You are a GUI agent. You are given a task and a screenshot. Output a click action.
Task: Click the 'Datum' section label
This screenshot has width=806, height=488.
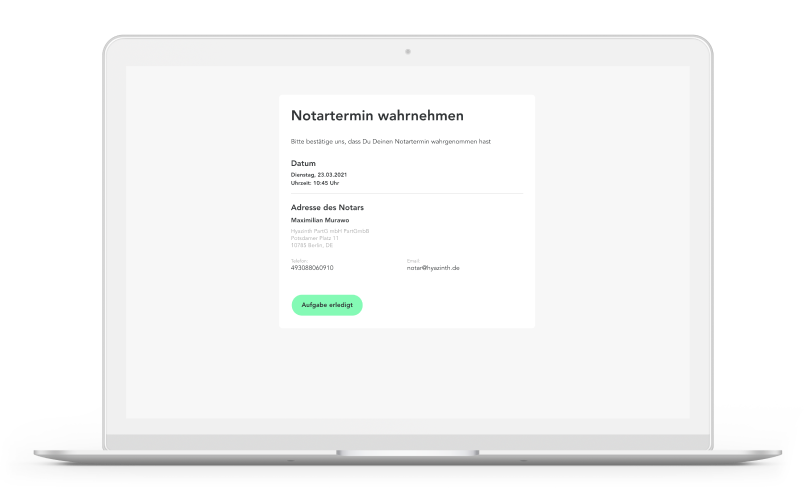(x=303, y=164)
